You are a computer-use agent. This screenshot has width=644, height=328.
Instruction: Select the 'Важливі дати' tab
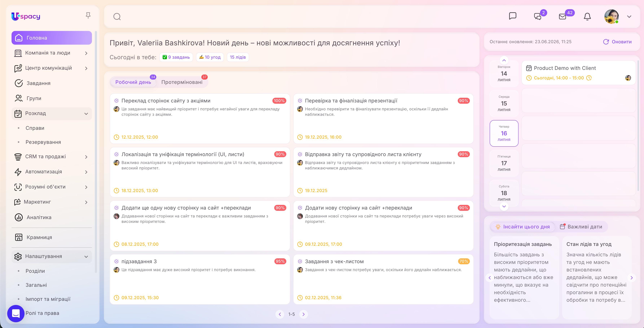581,227
